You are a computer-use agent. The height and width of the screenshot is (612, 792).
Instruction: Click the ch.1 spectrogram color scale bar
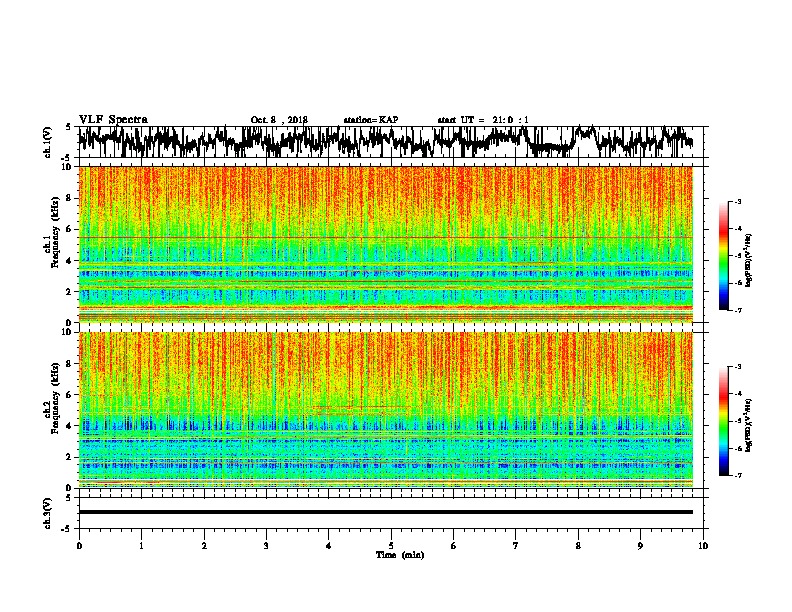click(723, 256)
